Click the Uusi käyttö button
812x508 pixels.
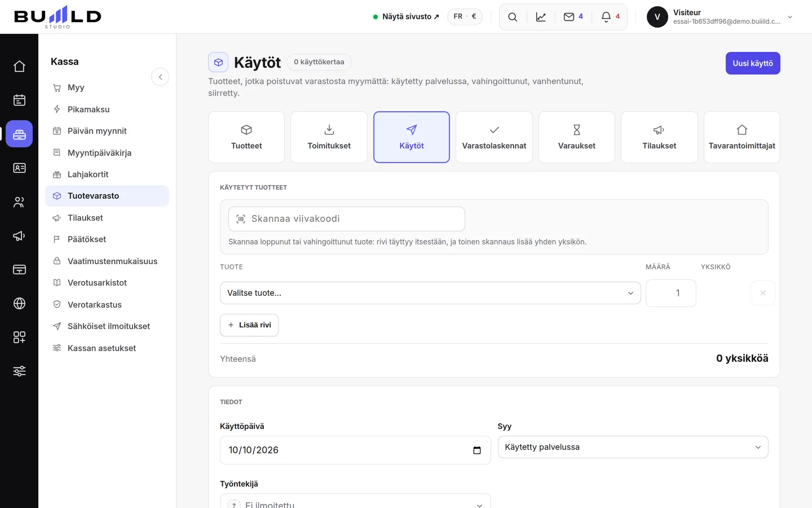point(753,63)
